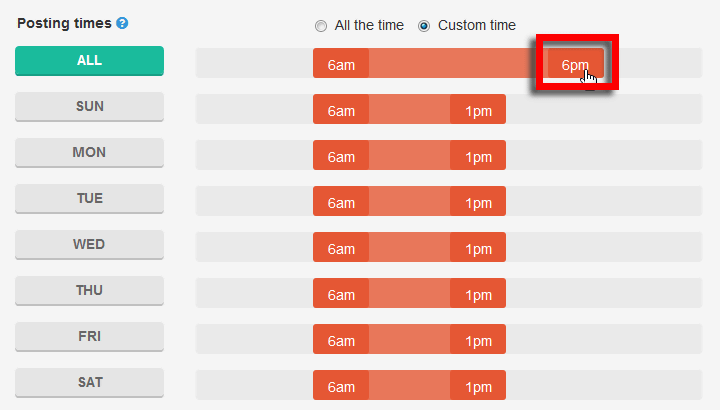Select the SUN day button

[90, 107]
